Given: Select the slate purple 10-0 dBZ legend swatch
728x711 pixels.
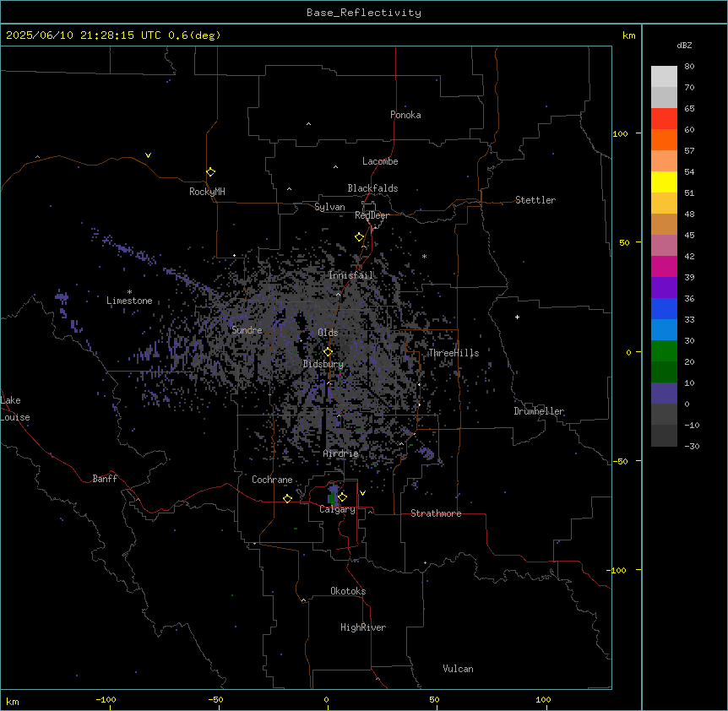Looking at the screenshot, I should (664, 393).
